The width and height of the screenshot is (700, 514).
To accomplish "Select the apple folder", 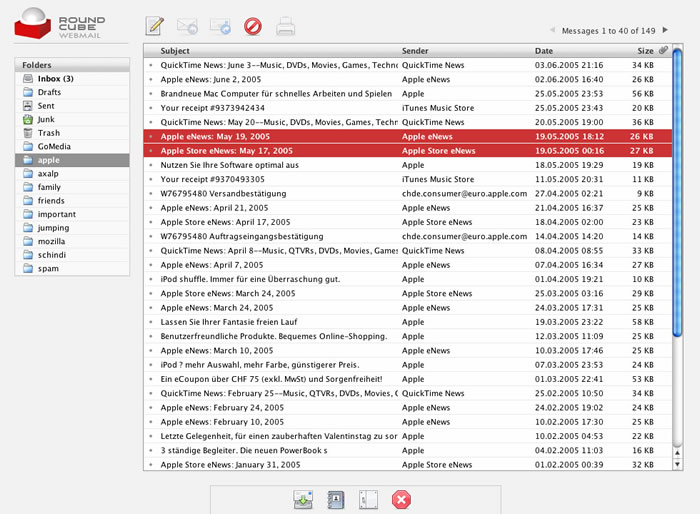I will coord(72,160).
